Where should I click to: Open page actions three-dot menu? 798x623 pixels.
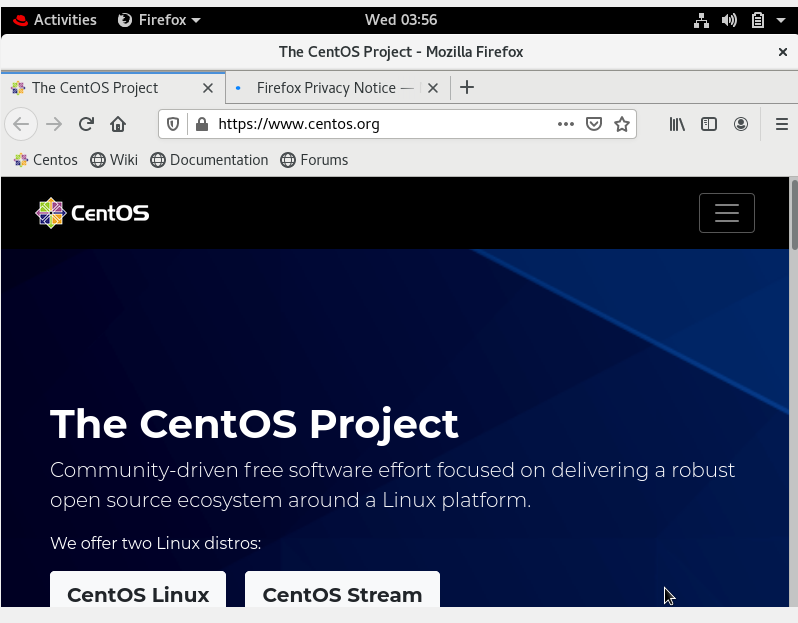[565, 124]
